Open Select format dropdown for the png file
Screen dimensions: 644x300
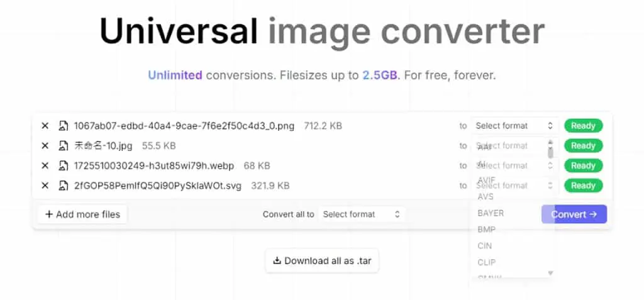[x=514, y=126]
